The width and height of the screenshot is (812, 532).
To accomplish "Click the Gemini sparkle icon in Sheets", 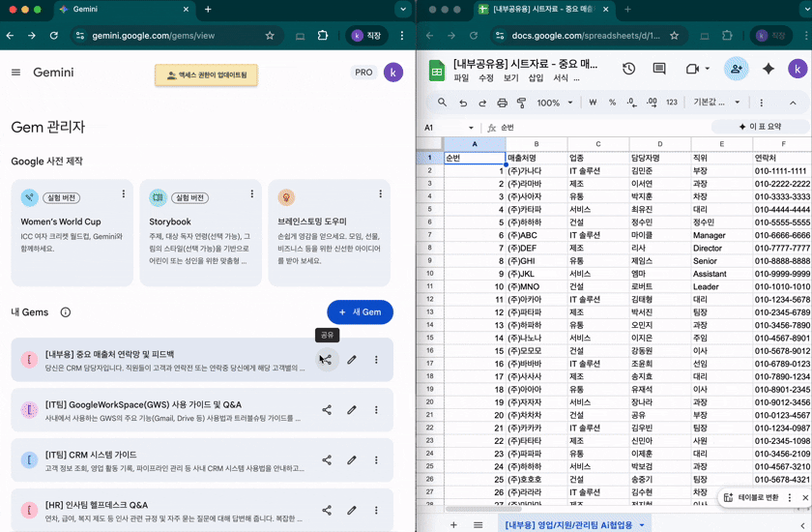I will (x=768, y=70).
